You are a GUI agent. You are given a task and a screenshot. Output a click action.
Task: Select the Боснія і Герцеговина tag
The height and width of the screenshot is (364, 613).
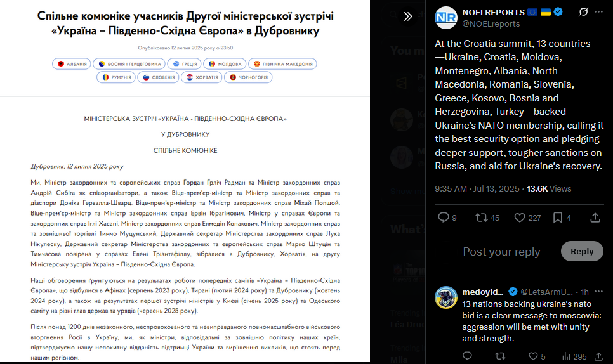129,63
